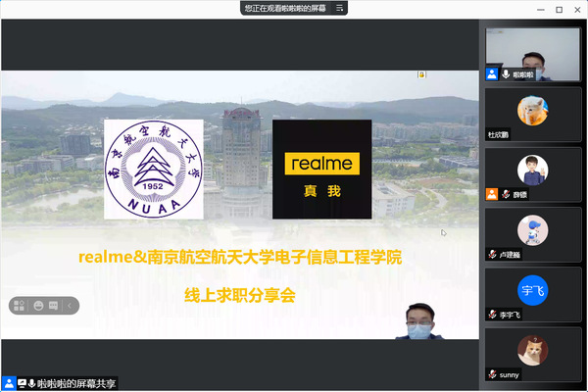588x392 pixels.
Task: Open the chat bubble icon
Action: [54, 305]
